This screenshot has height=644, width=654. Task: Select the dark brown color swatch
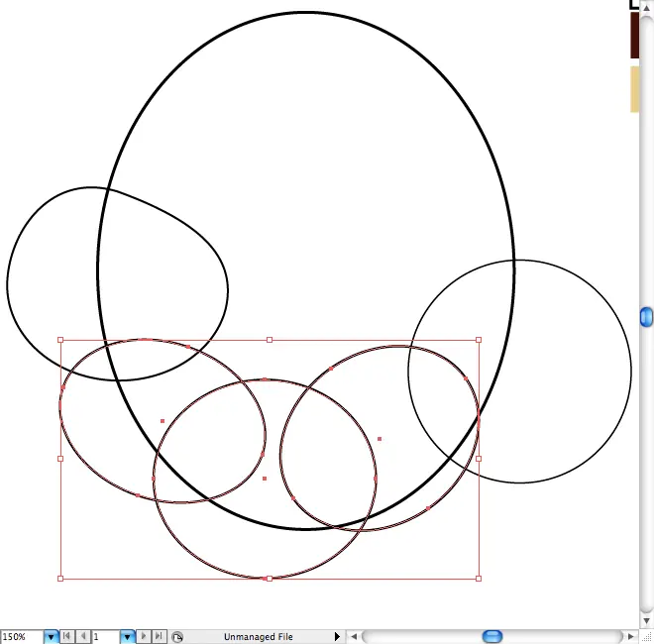click(x=634, y=35)
